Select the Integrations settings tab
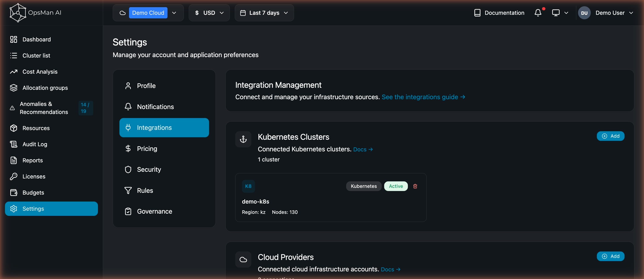644x279 pixels. pyautogui.click(x=164, y=128)
